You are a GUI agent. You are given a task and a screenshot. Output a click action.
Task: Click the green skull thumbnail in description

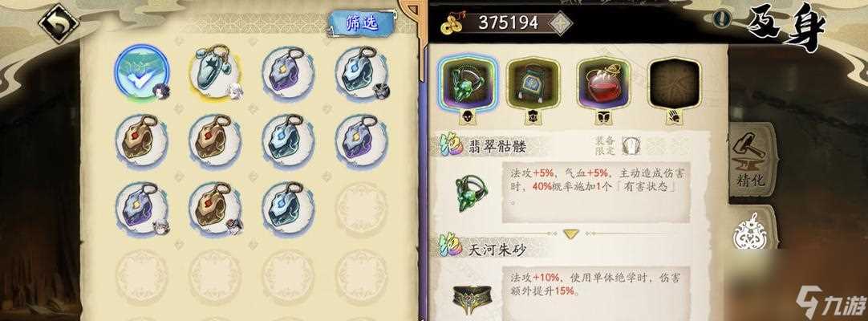[x=469, y=192]
